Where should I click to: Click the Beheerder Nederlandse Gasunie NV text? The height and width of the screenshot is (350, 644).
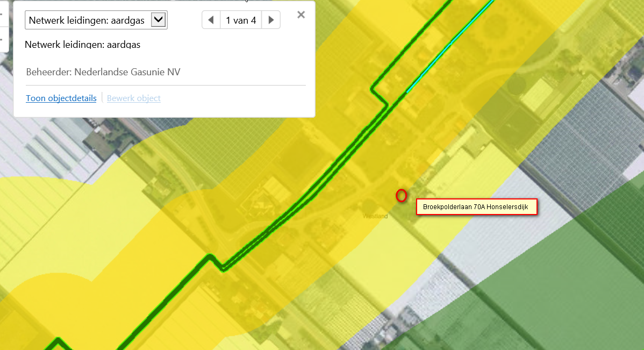tap(103, 72)
